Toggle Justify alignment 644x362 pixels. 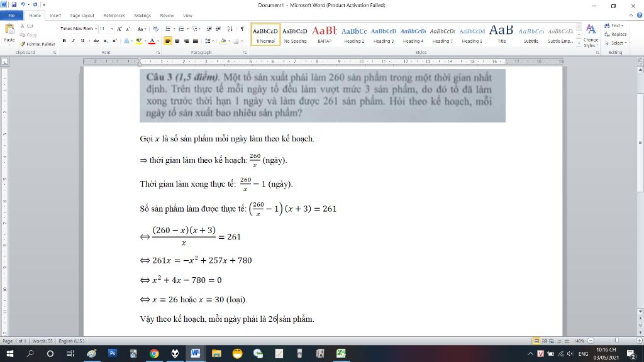196,41
